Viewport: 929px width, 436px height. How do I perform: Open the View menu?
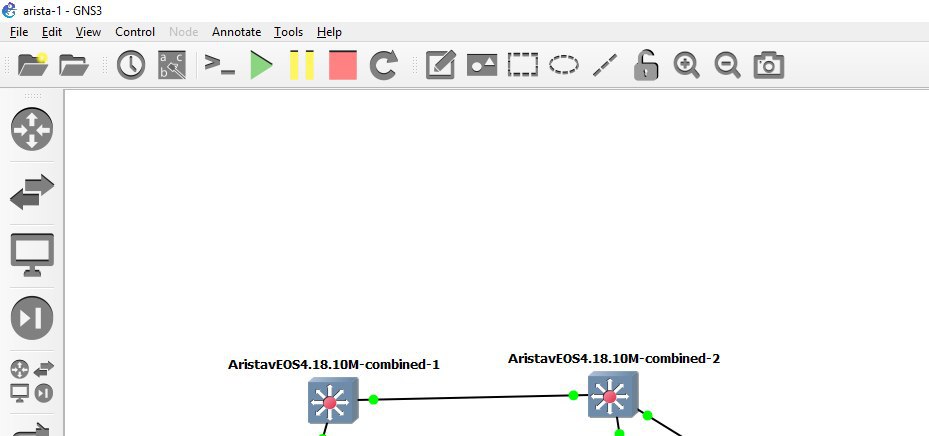point(88,32)
